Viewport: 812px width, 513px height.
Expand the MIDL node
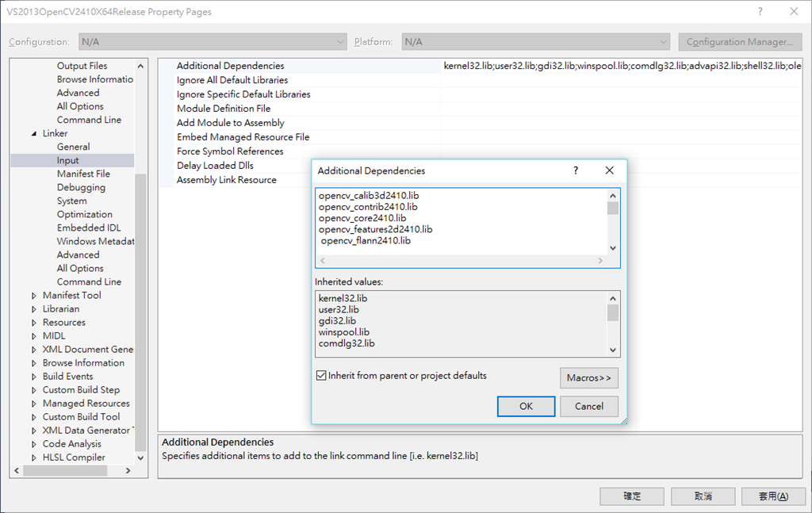pyautogui.click(x=34, y=336)
